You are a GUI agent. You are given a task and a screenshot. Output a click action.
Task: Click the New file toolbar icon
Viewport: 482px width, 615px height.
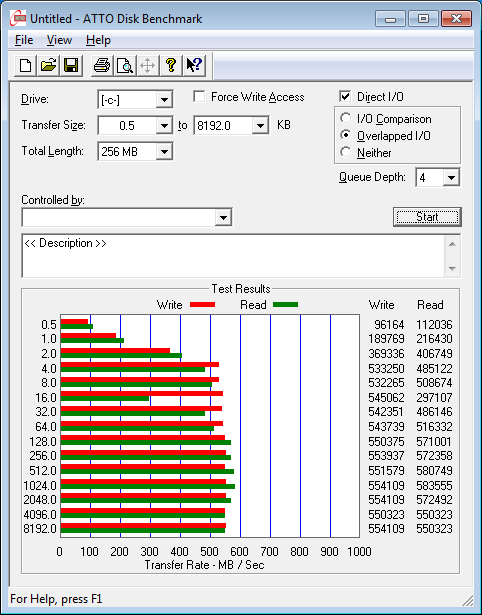pos(26,65)
